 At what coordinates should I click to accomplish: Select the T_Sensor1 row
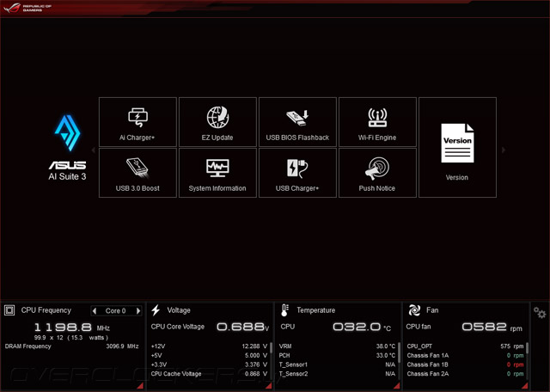[337, 364]
